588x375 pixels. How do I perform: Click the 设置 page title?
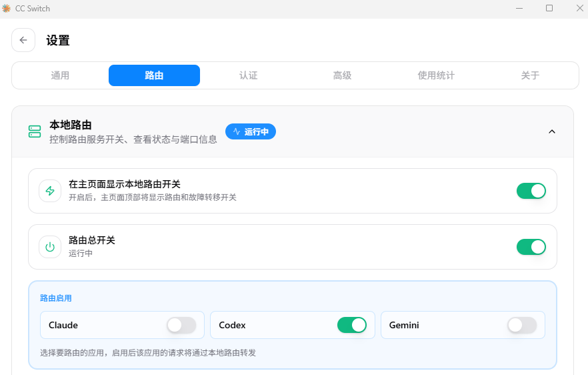point(58,40)
